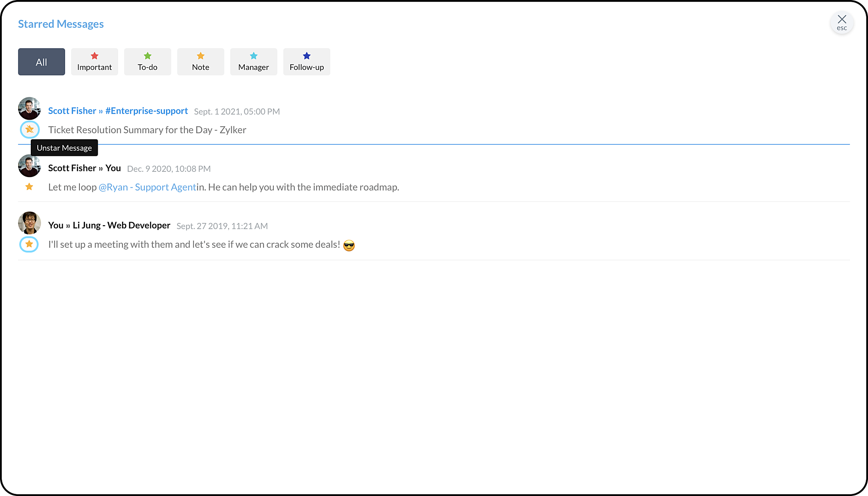Show all starred messages
Screen dimensions: 868x496
[x=41, y=62]
